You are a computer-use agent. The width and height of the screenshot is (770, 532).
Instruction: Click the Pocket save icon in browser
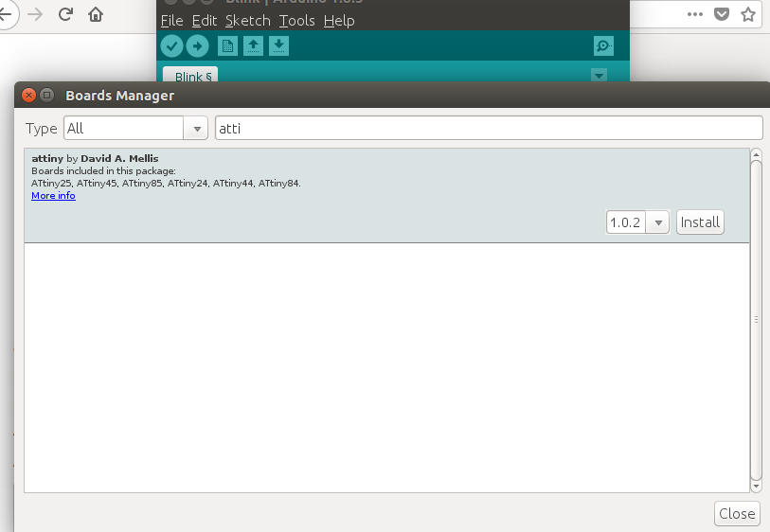(722, 14)
